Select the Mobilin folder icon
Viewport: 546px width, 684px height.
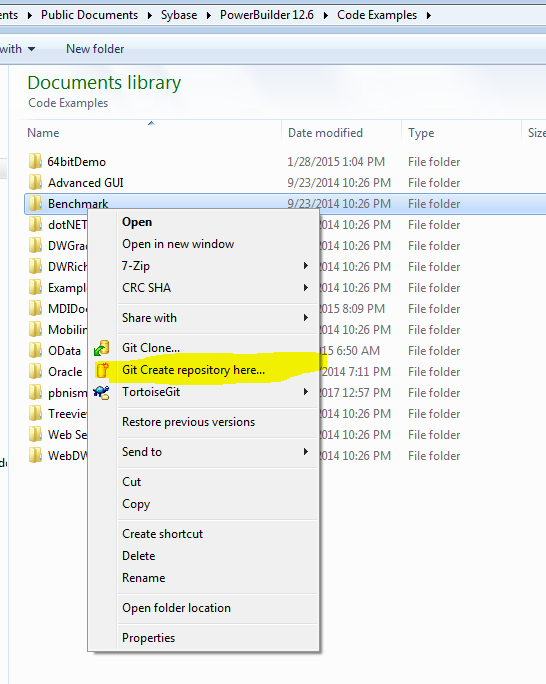[x=35, y=329]
